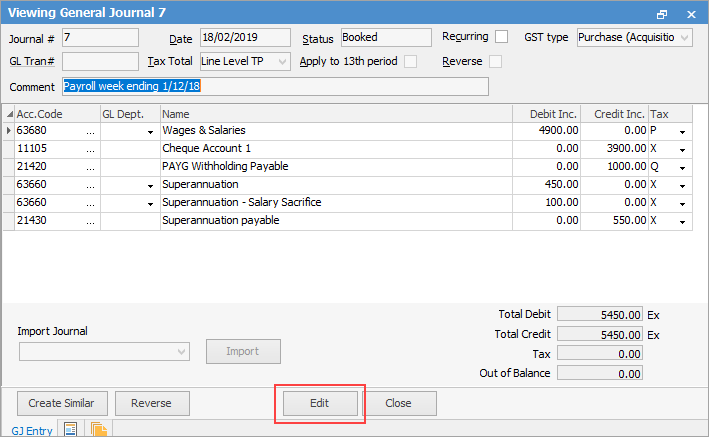Click the restore window icon in title bar
Image resolution: width=709 pixels, height=437 pixels.
coord(662,14)
